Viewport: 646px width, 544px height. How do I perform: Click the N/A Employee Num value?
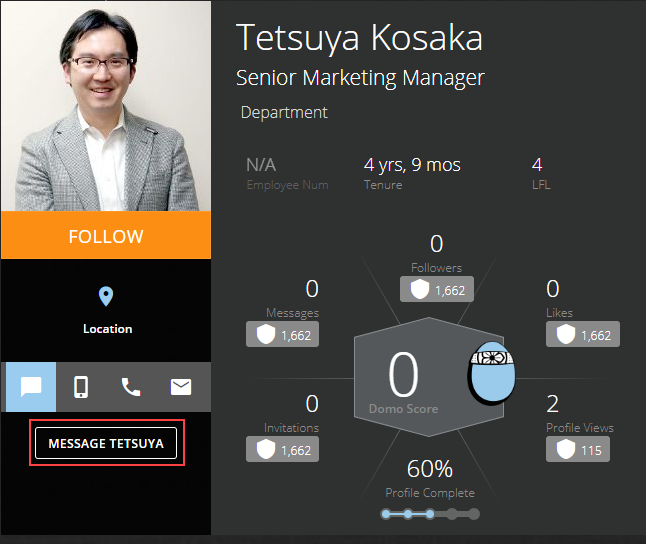click(261, 165)
